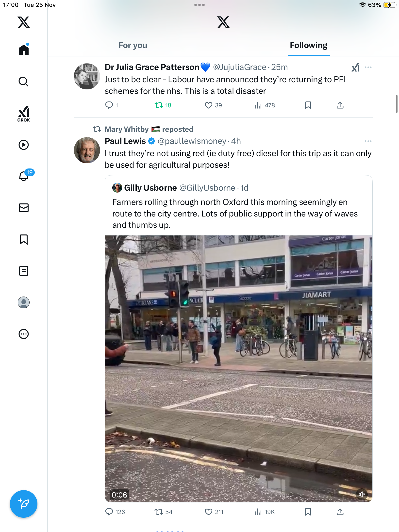Unmute the Oxford farmers video
Viewport: 399px width, 532px height.
click(x=362, y=494)
